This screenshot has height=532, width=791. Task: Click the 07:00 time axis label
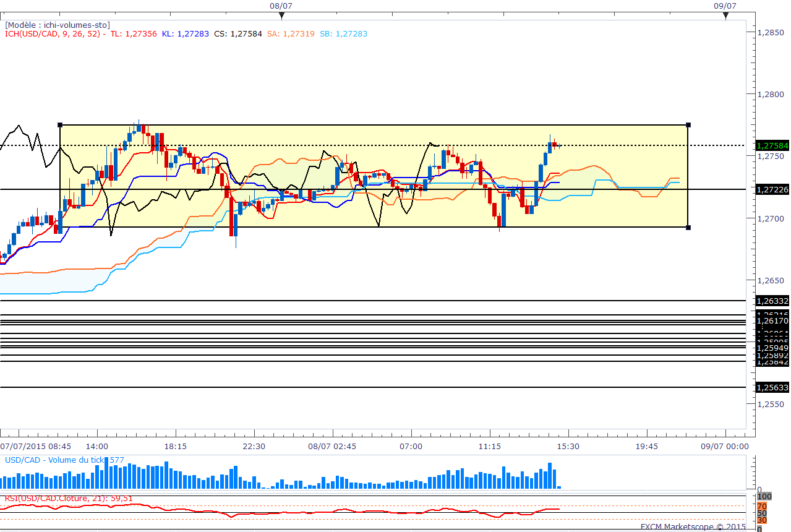[x=411, y=446]
